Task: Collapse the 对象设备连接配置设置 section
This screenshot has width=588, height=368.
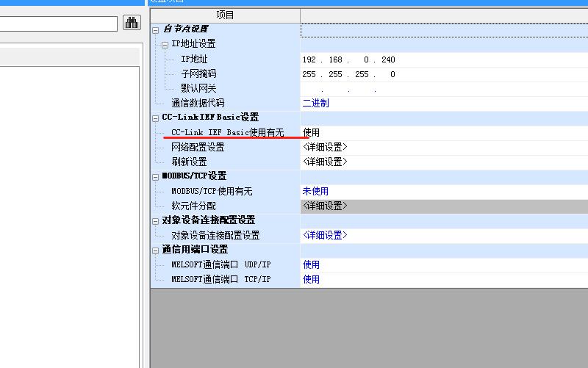Action: pos(156,220)
